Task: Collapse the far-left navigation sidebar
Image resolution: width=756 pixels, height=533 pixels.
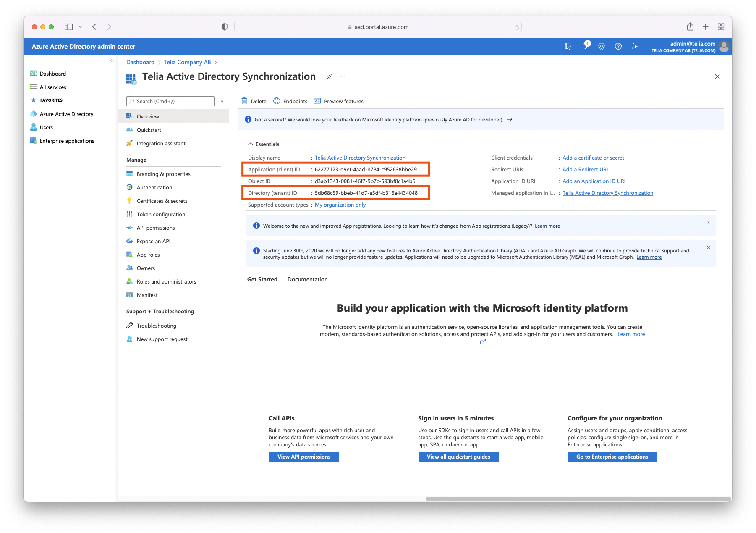Action: (x=112, y=60)
